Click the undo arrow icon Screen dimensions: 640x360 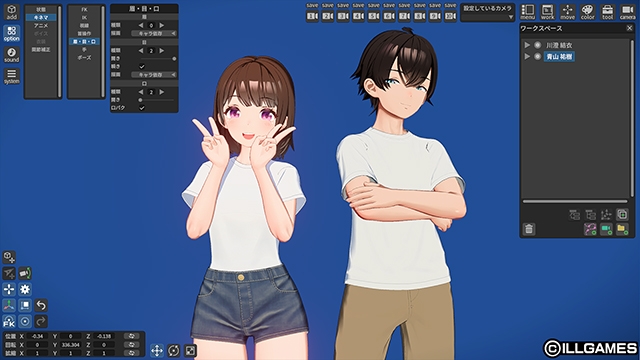pyautogui.click(x=41, y=305)
